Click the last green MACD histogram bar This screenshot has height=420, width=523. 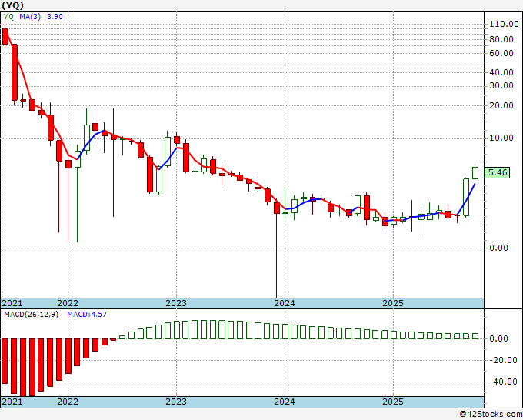tap(475, 336)
